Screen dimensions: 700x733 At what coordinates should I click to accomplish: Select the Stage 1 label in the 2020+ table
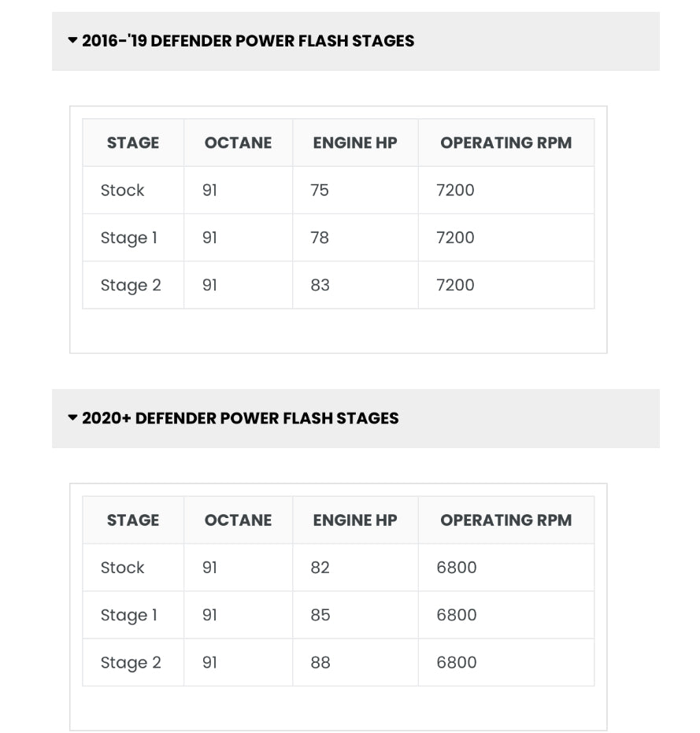(129, 615)
